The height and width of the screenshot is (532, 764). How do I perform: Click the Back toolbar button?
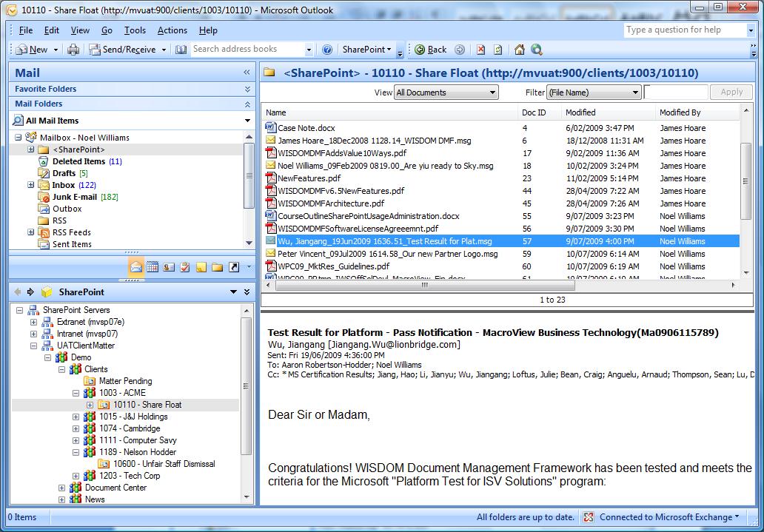coord(431,50)
